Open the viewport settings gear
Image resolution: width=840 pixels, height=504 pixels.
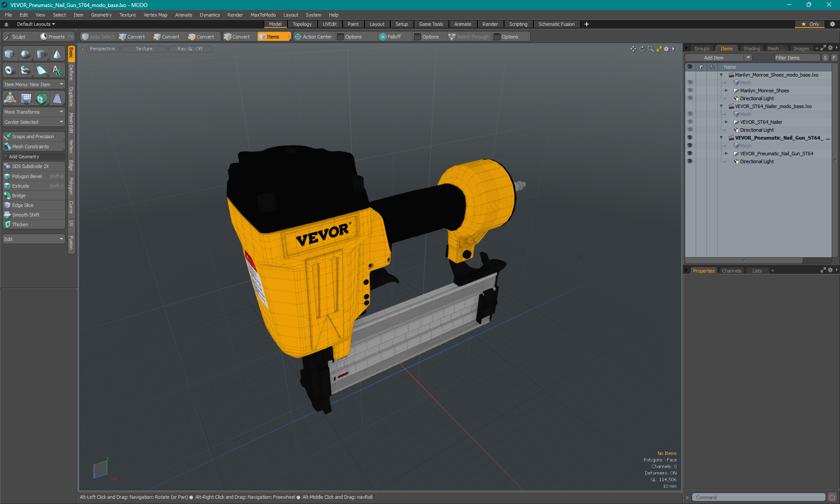(x=666, y=49)
